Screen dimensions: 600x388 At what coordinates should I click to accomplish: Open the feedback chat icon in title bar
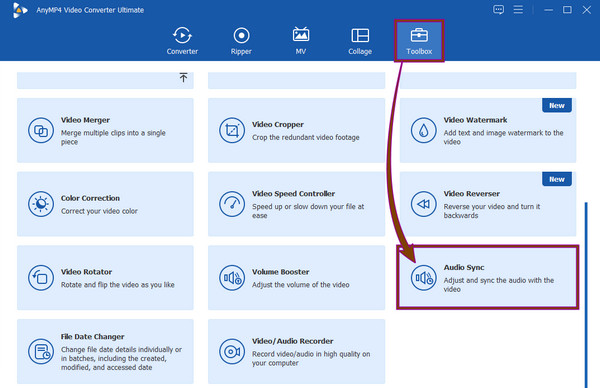(x=498, y=10)
